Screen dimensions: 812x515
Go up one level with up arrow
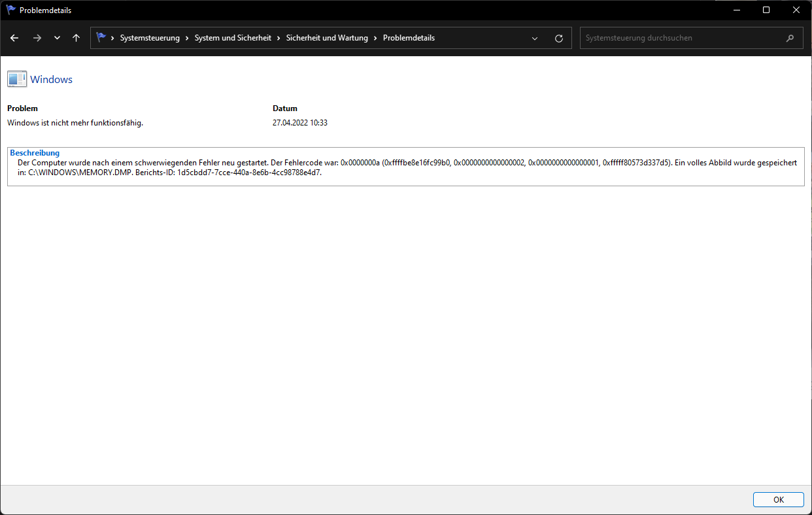coord(76,38)
